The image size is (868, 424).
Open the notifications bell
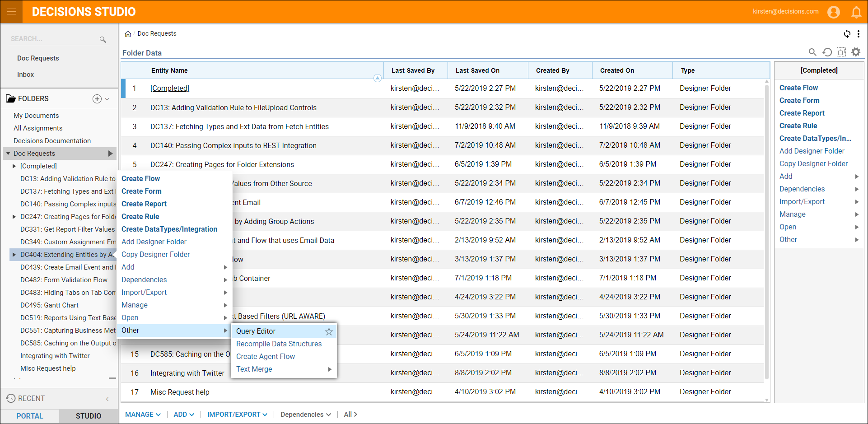point(856,12)
